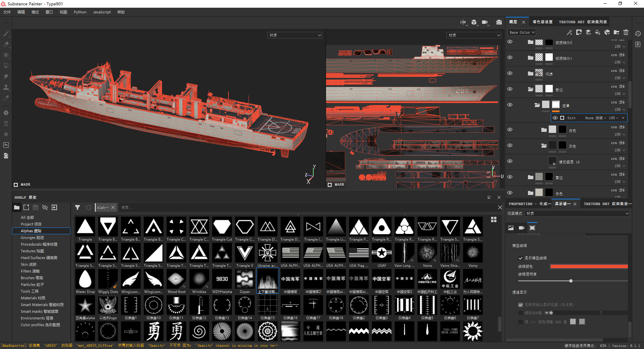Click the shelf import resources icon
Image resolution: width=644 pixels, height=349 pixels.
tap(54, 207)
